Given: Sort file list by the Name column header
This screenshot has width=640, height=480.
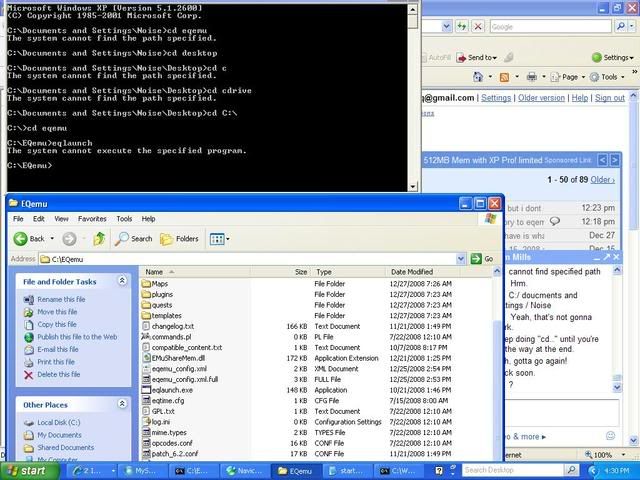Looking at the screenshot, I should click(x=195, y=272).
